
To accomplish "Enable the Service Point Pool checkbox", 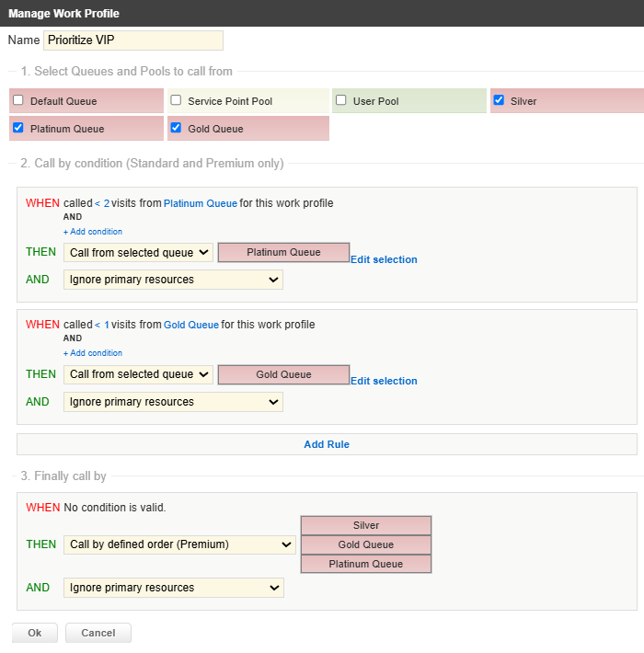I will point(176,100).
